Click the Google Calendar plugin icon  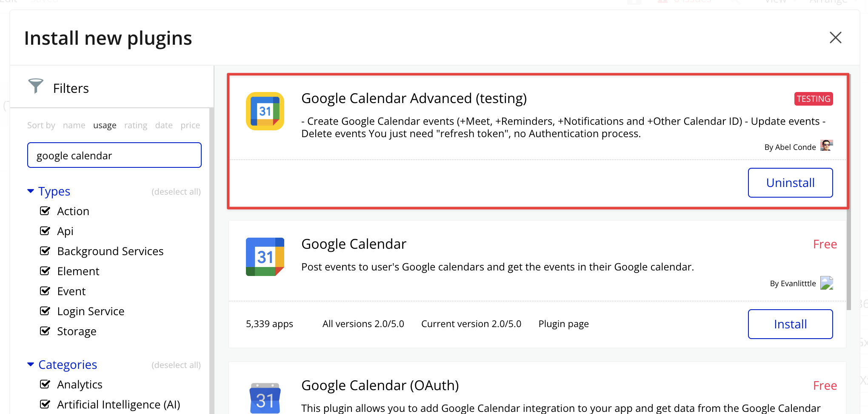[x=265, y=257]
